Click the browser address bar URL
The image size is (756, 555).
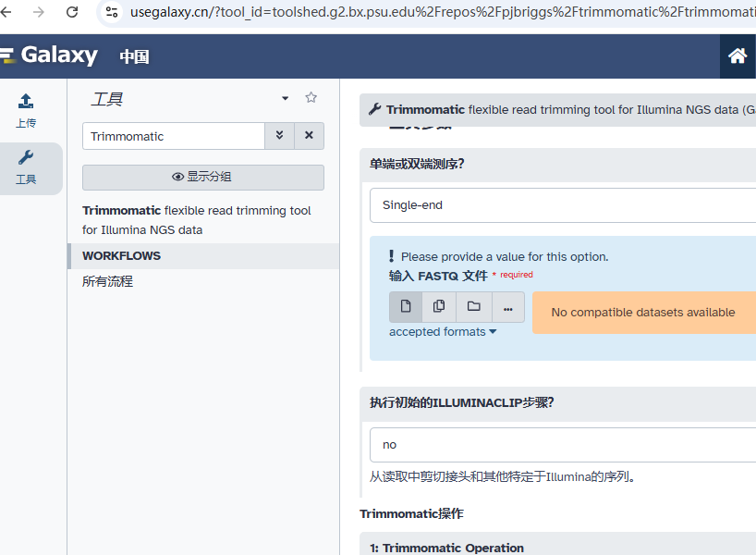click(x=441, y=12)
